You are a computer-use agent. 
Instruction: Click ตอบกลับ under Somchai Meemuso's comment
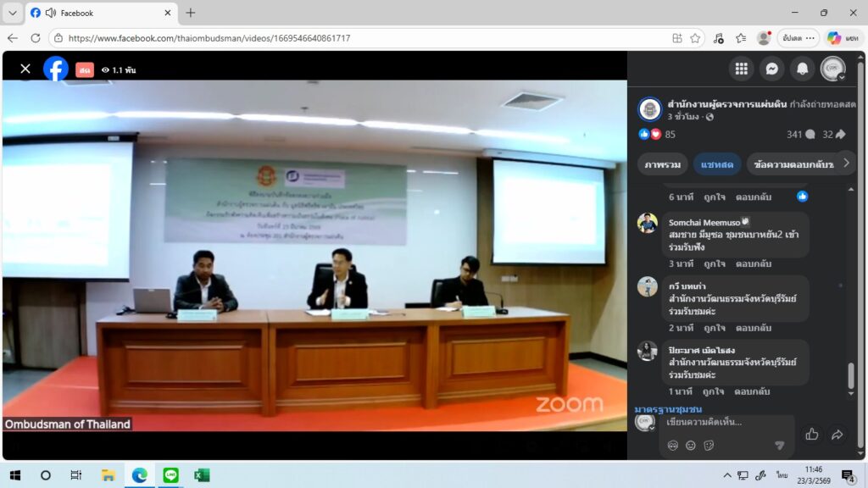[x=753, y=263]
